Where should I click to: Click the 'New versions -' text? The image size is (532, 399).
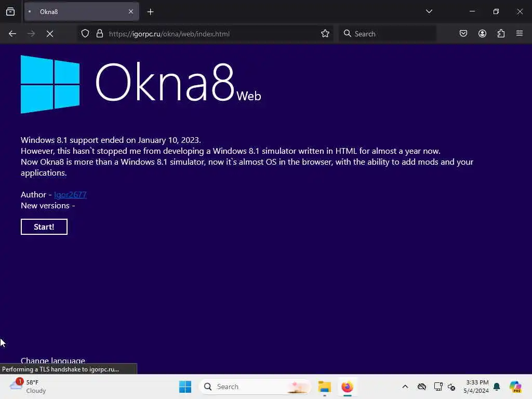(48, 206)
